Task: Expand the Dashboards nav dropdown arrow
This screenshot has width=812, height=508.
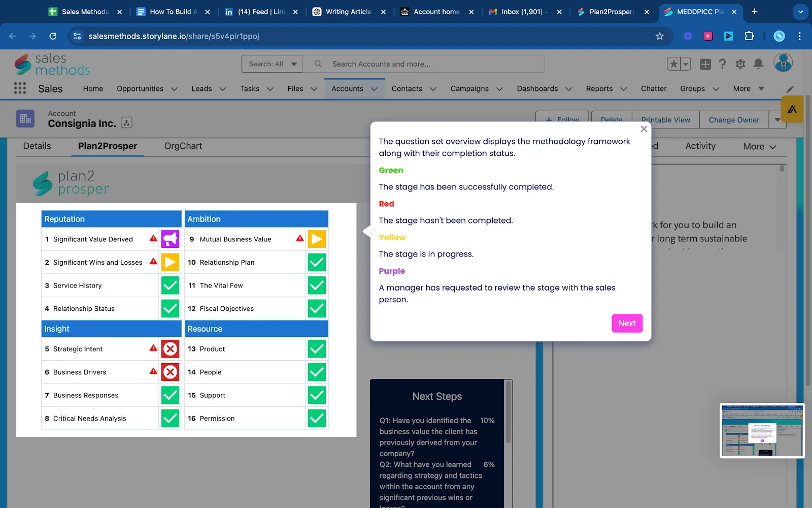Action: point(568,89)
